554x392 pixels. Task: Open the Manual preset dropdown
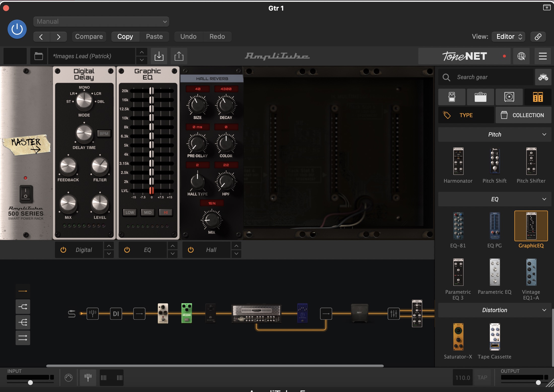pos(101,22)
